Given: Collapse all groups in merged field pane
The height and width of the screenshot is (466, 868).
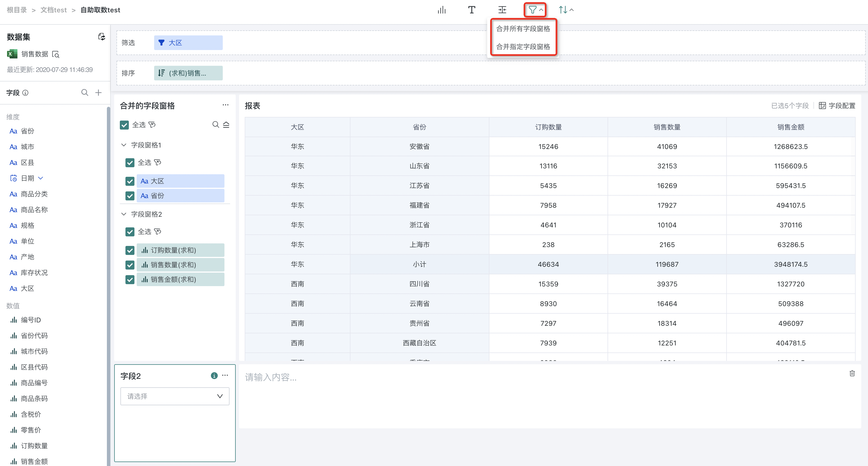Looking at the screenshot, I should (x=226, y=125).
